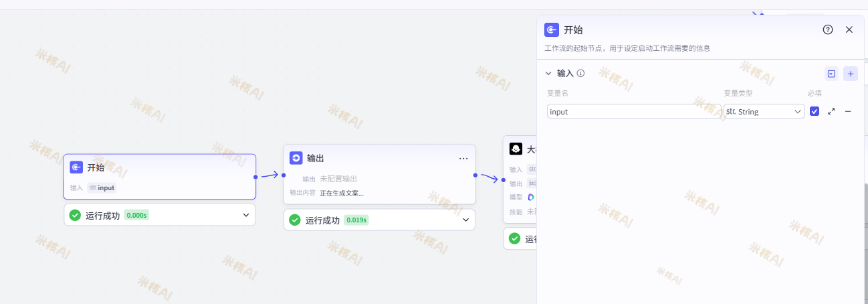
Task: Uncheck the 必填 checkbox for input
Action: point(814,111)
